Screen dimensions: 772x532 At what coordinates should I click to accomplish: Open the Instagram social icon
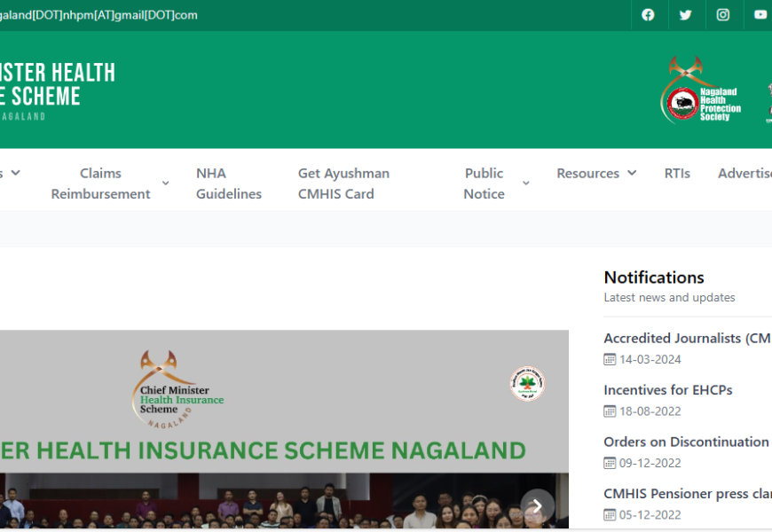(x=723, y=15)
